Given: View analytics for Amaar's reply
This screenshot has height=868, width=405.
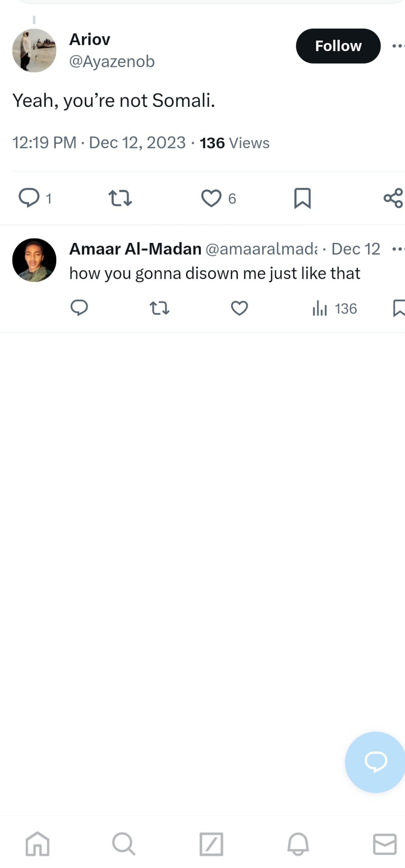Looking at the screenshot, I should click(x=334, y=308).
